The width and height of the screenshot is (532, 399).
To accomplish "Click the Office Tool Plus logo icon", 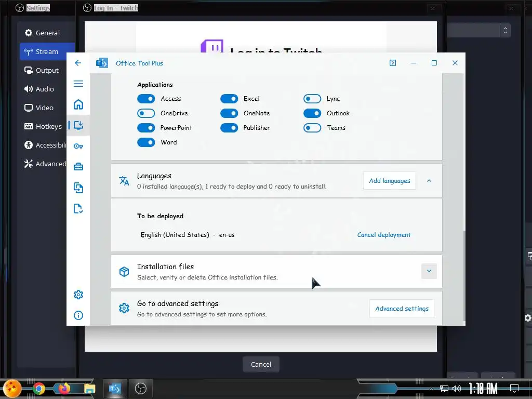I will click(x=102, y=63).
